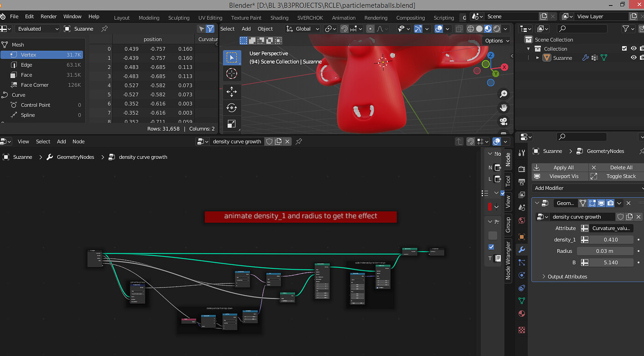Choose the Move tool in viewport toolbar
The width and height of the screenshot is (644, 356).
(x=231, y=92)
